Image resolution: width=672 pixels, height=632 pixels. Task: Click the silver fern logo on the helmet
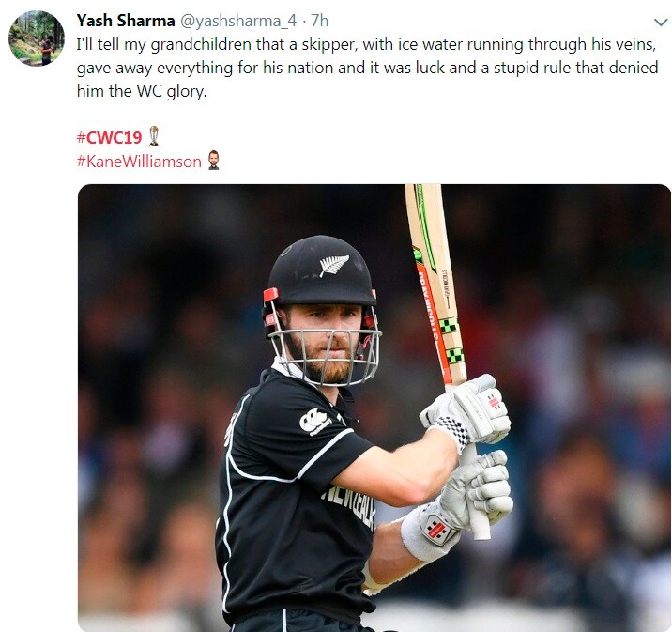tap(334, 265)
